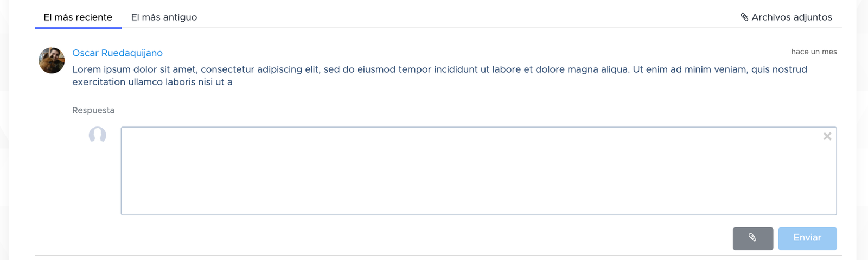This screenshot has height=260, width=868.
Task: Focus the empty reply text area
Action: (478, 171)
